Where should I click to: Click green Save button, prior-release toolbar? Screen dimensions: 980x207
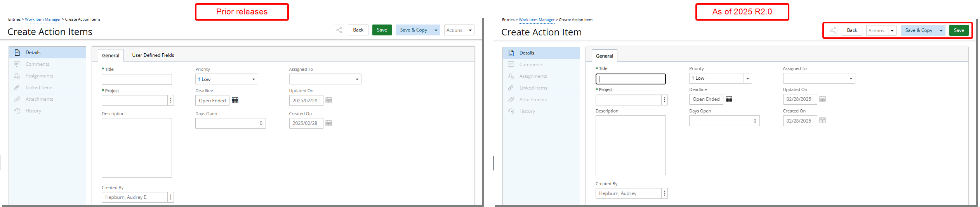tap(382, 30)
